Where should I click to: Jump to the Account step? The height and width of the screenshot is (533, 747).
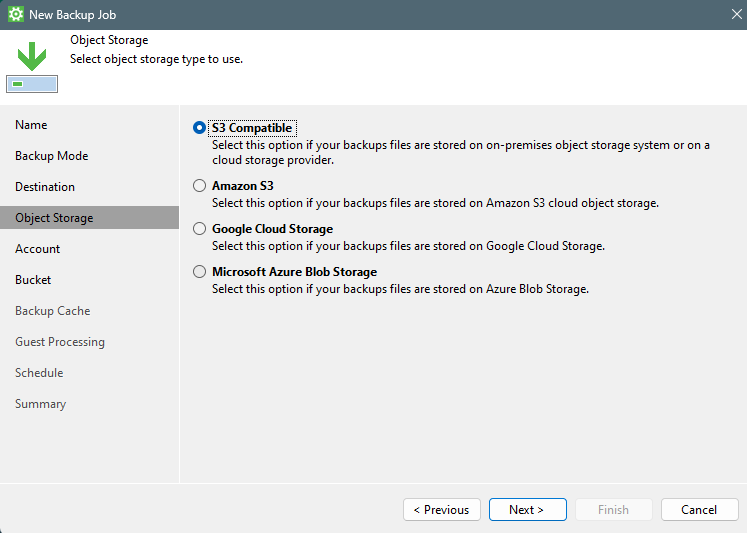point(37,249)
